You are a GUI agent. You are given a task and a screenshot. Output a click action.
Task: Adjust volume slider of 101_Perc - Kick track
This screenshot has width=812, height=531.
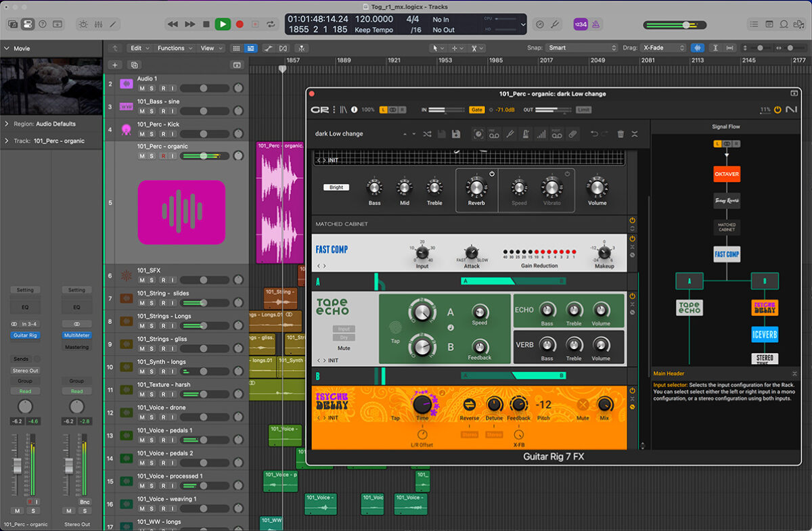[x=203, y=134]
